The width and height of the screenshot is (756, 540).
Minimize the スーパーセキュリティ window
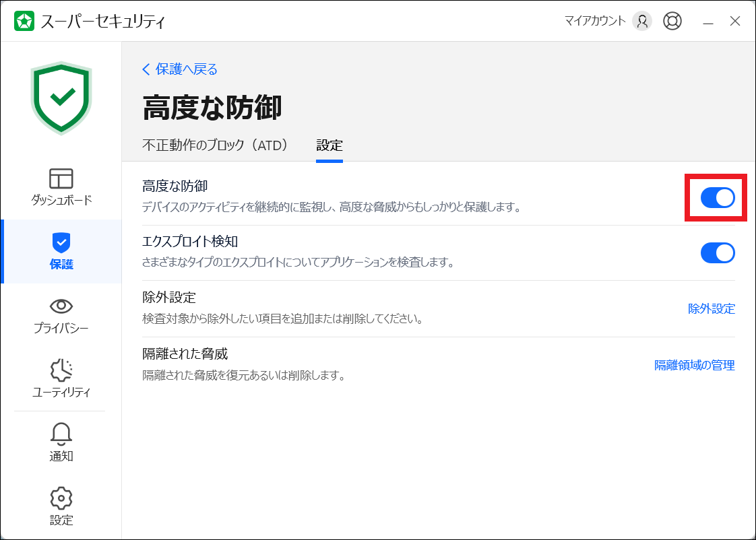(x=708, y=22)
